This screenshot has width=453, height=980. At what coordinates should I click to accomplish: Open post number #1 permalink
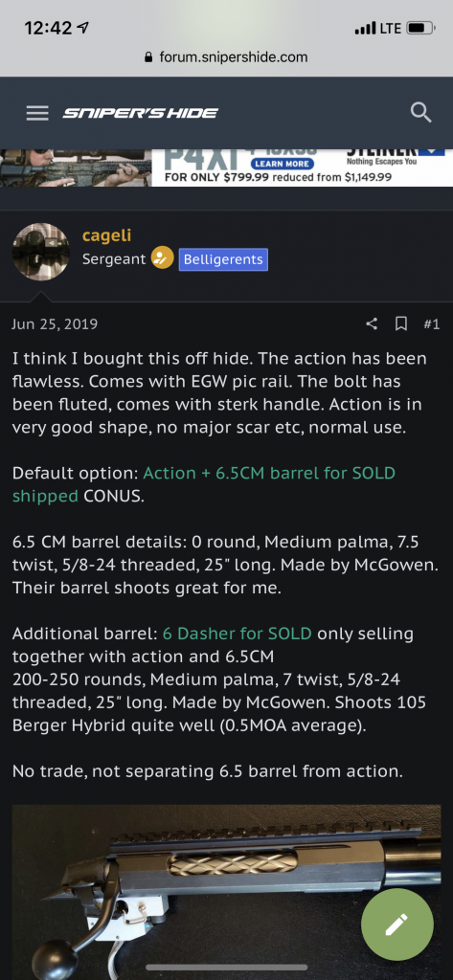click(431, 323)
